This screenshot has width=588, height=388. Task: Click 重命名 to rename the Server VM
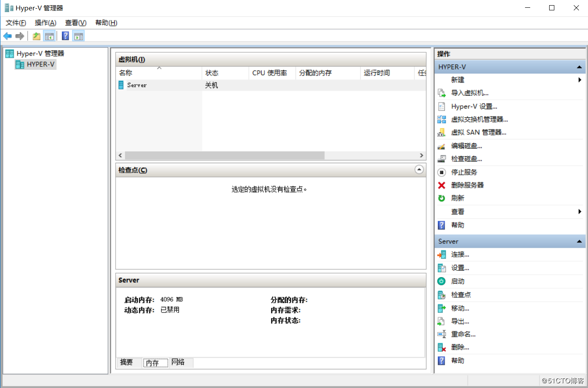tap(463, 334)
